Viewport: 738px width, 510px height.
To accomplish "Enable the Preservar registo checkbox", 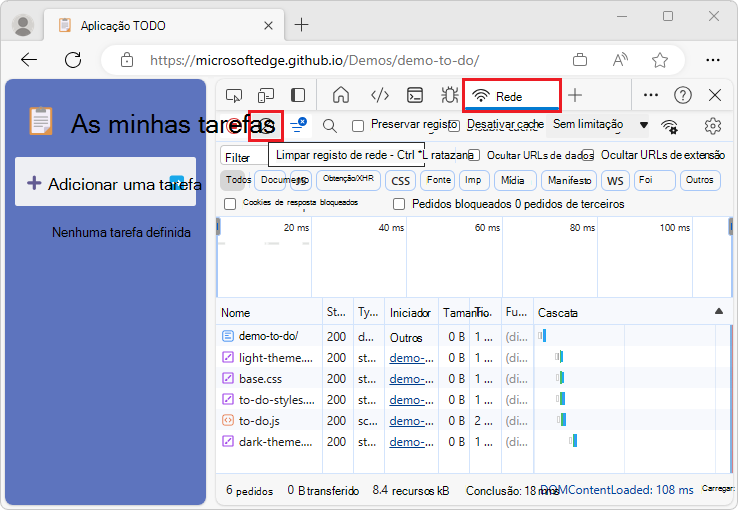I will tap(358, 126).
